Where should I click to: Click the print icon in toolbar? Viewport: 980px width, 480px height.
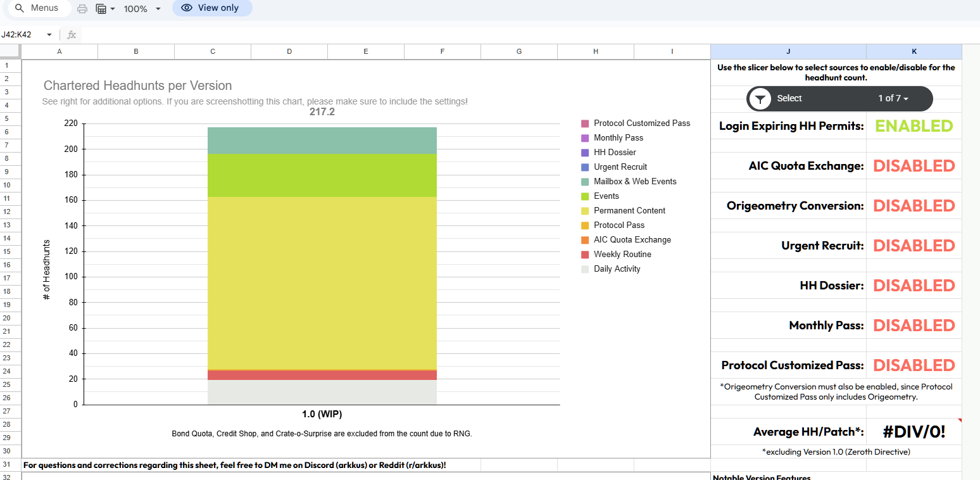(82, 9)
